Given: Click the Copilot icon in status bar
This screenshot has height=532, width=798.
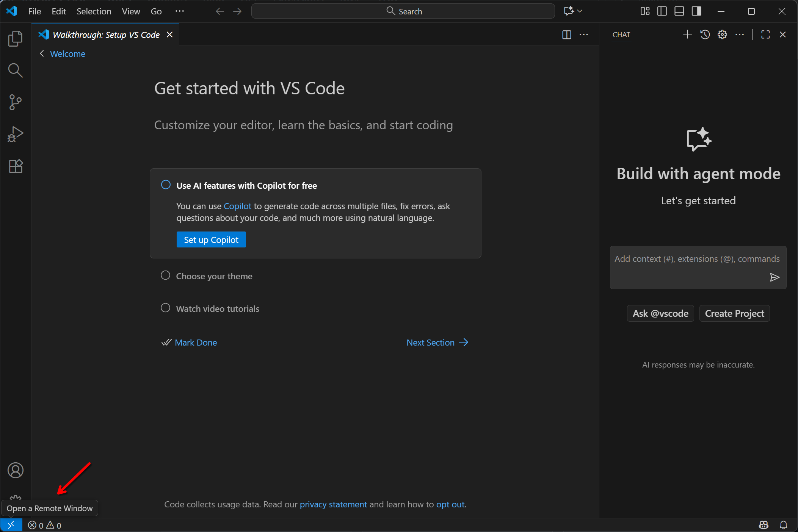Looking at the screenshot, I should click(x=764, y=525).
